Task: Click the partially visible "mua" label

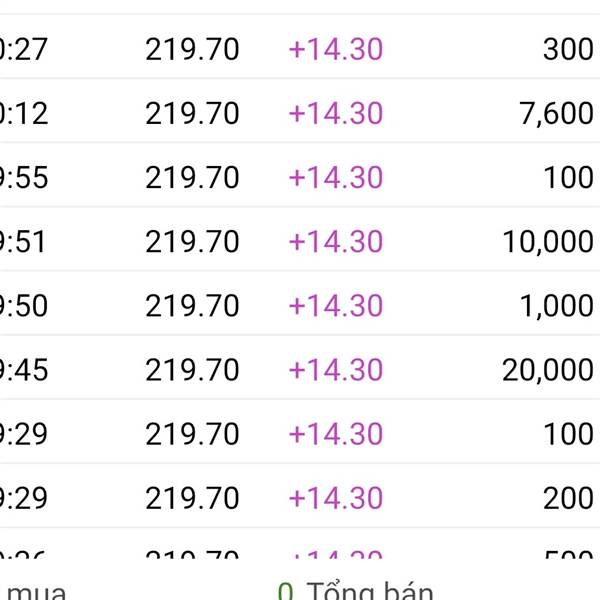Action: point(34,592)
